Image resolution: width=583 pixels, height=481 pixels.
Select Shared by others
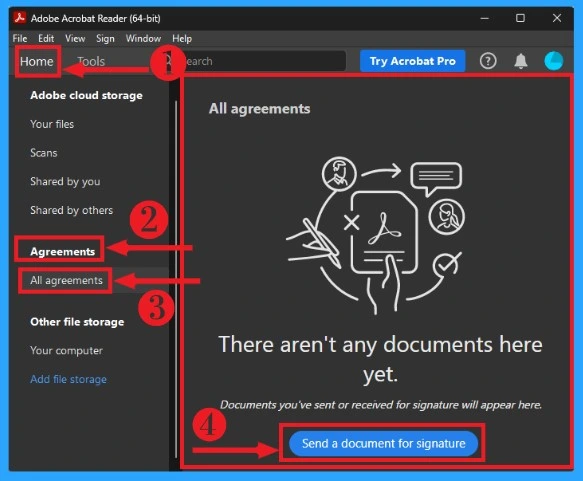point(71,210)
